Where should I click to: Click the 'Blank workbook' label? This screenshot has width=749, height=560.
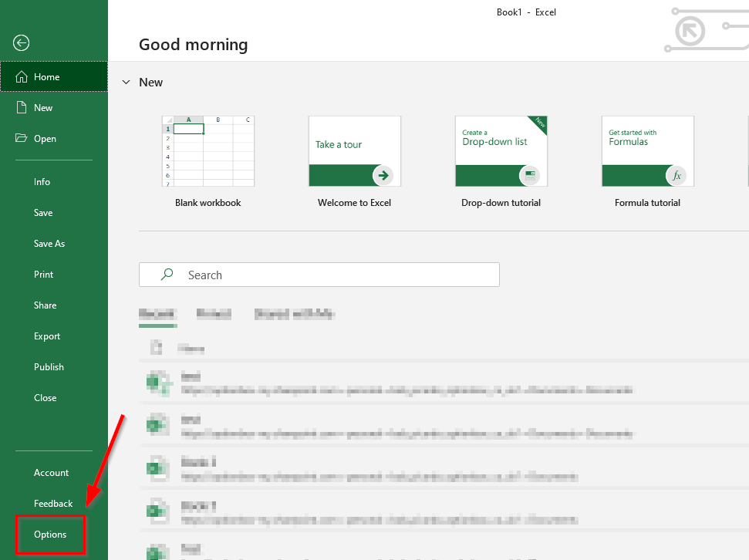coord(207,203)
